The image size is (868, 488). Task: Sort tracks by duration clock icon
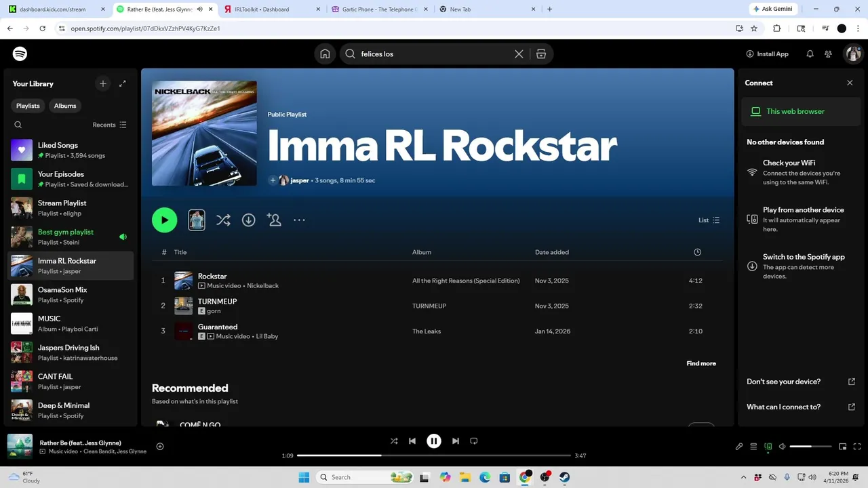coord(697,252)
